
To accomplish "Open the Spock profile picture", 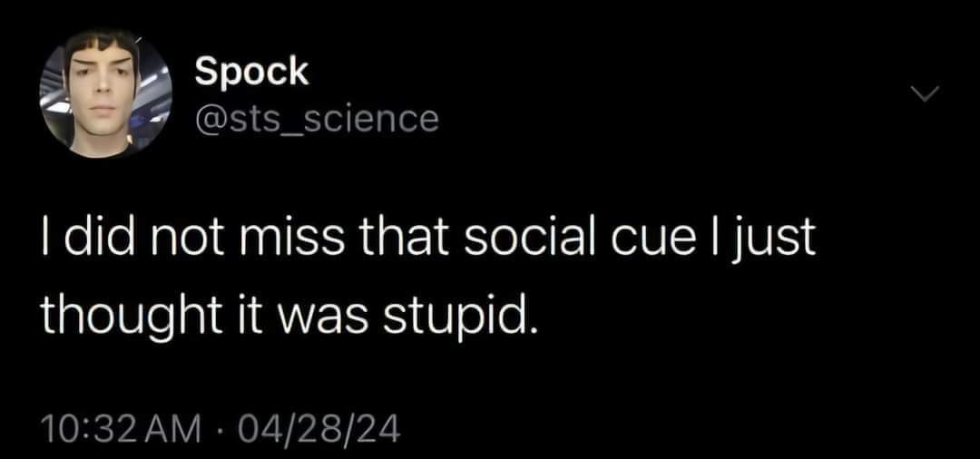I will pos(106,95).
